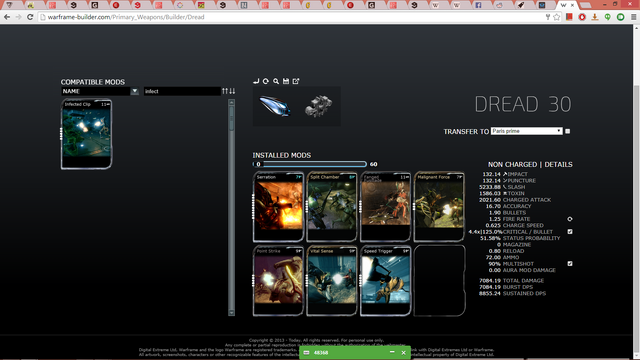This screenshot has height=360, width=640.
Task: Click the Split Chamber mod card
Action: [332, 207]
